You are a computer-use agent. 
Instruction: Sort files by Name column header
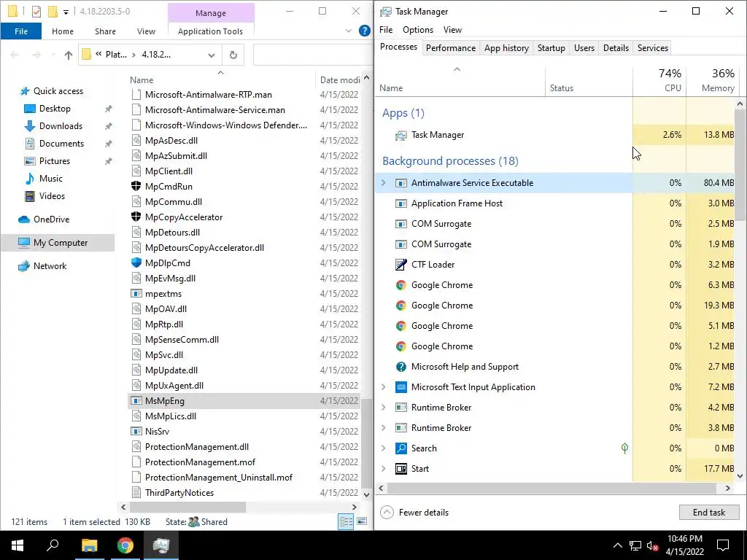click(222, 80)
